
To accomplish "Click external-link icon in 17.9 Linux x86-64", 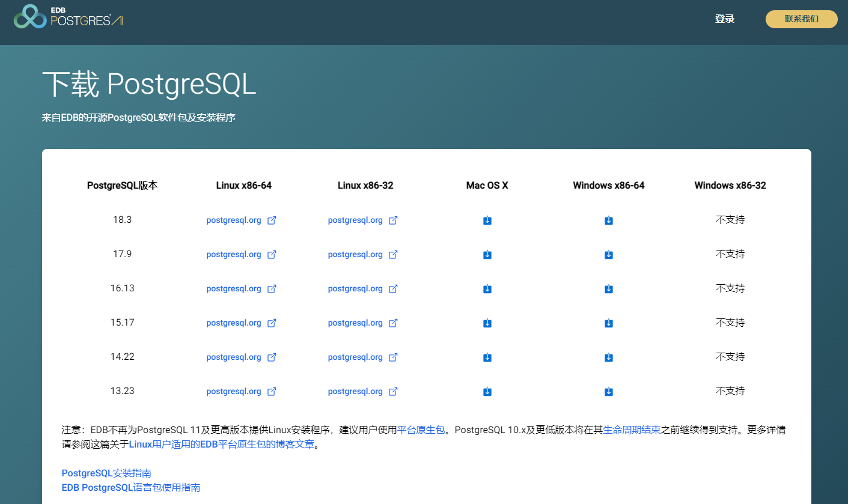I will tap(272, 255).
